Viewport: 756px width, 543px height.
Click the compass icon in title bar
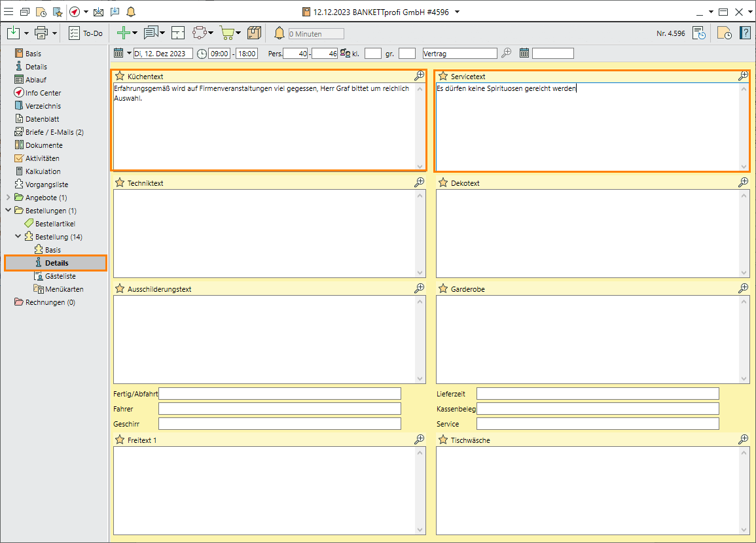click(75, 12)
